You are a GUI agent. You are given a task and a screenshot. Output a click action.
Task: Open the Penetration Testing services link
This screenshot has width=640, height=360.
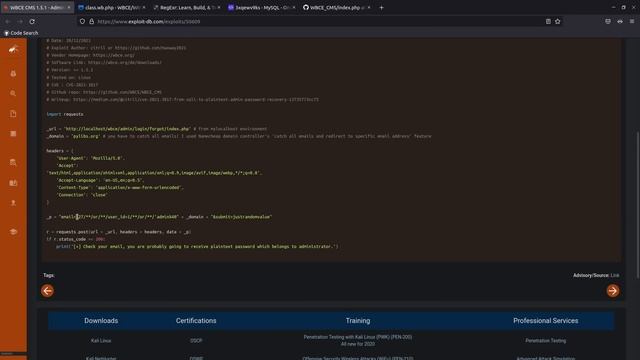pyautogui.click(x=546, y=340)
